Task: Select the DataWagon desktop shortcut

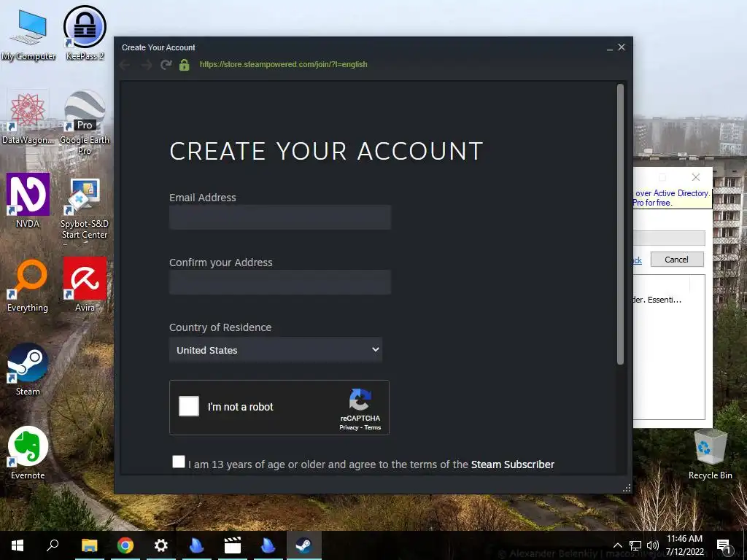Action: 28,117
